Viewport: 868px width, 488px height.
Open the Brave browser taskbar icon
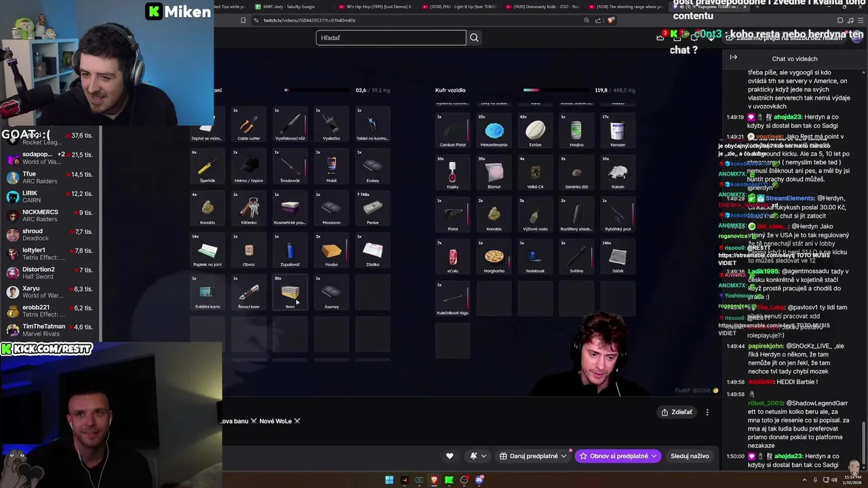435,480
